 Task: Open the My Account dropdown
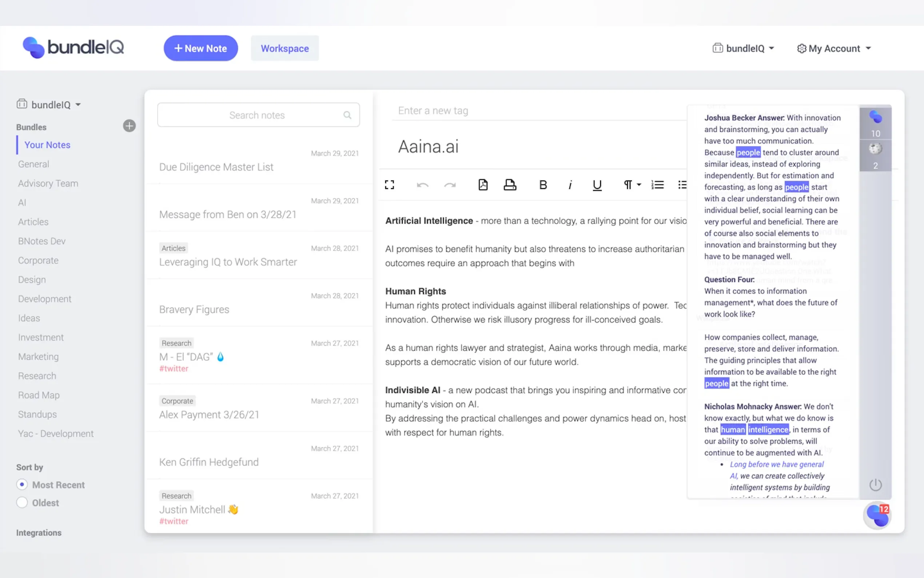834,48
